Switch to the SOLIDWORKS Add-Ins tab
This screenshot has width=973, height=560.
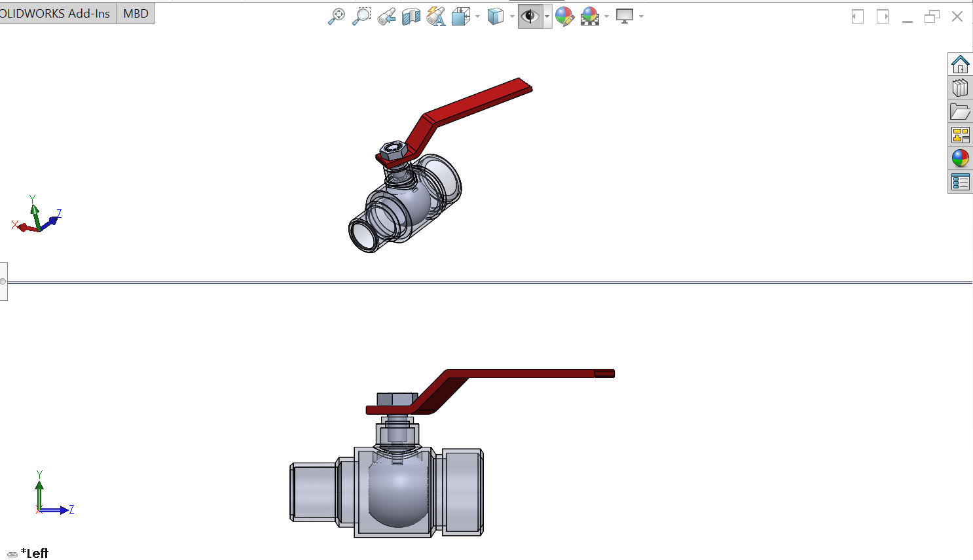(x=58, y=14)
